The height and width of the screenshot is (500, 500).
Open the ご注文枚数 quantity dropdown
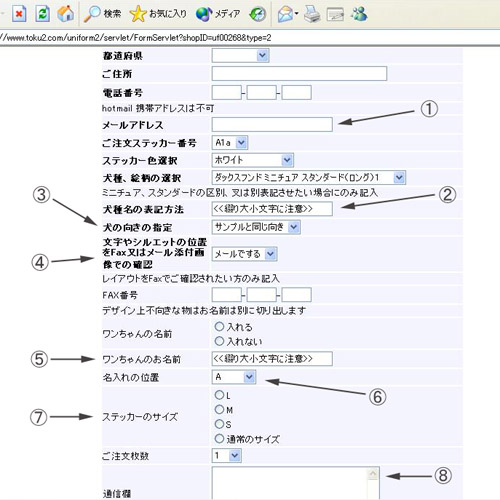pyautogui.click(x=227, y=455)
